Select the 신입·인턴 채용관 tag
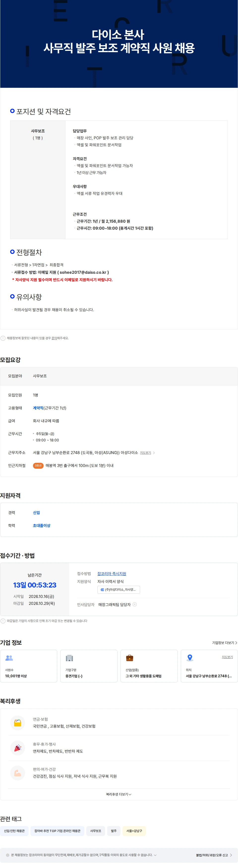The image size is (238, 868). click(14, 831)
